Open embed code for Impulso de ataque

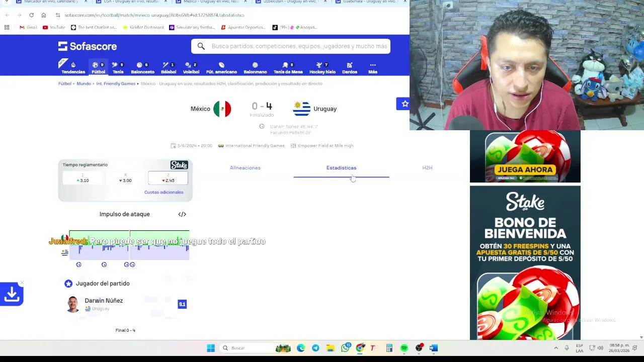pyautogui.click(x=182, y=214)
